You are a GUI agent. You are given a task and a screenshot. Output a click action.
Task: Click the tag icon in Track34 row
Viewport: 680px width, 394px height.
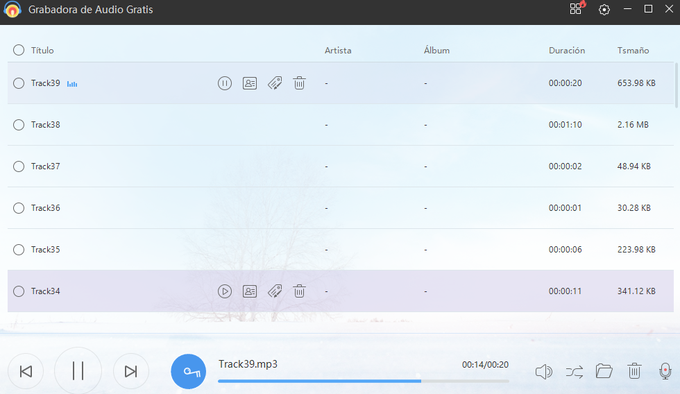275,291
